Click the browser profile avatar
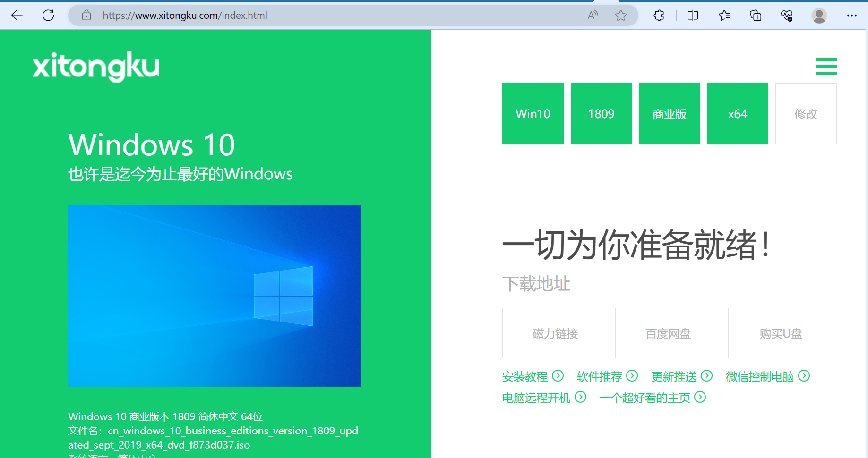 coord(819,15)
